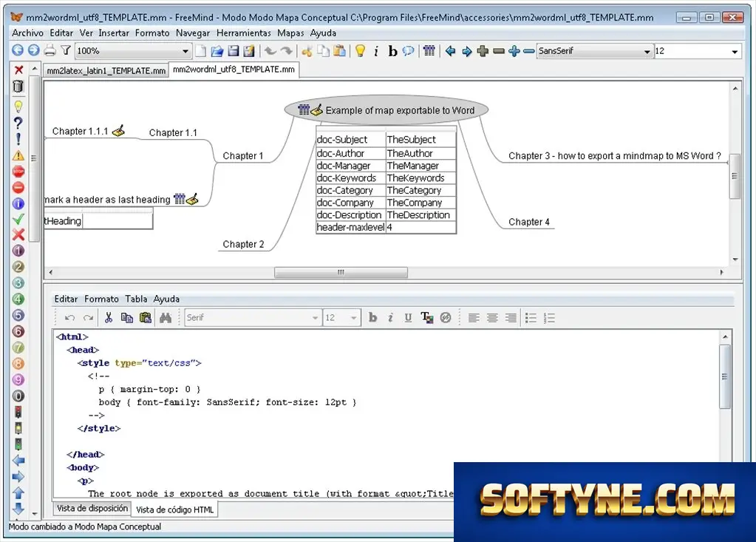
Task: Cut node with main toolbar scissors
Action: pos(307,50)
